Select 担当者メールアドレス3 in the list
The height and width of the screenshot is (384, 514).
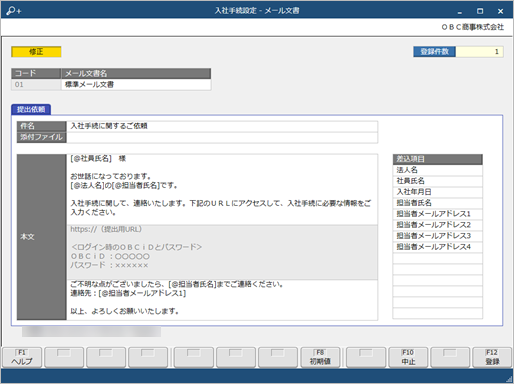[438, 236]
